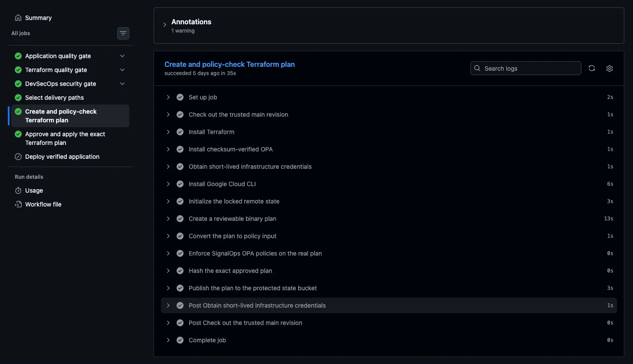Viewport: 633px width, 364px height.
Task: Expand the Install checksum-verified OPA step chevron
Action: (168, 149)
